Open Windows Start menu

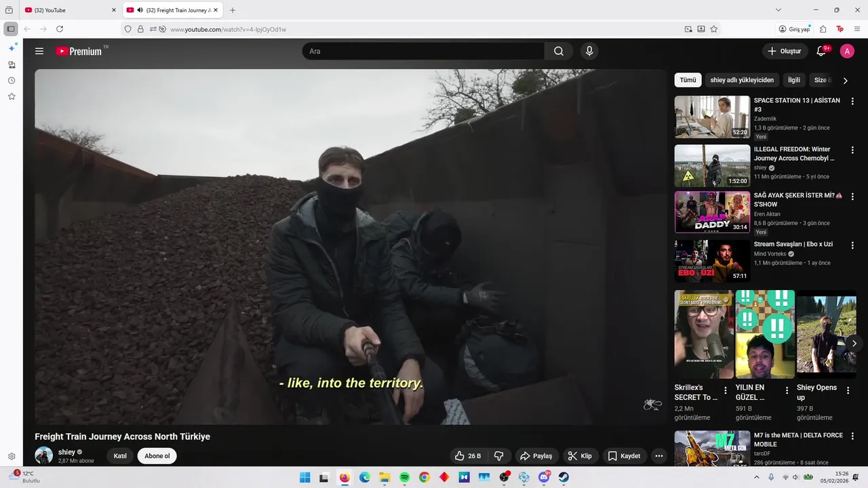tap(304, 477)
